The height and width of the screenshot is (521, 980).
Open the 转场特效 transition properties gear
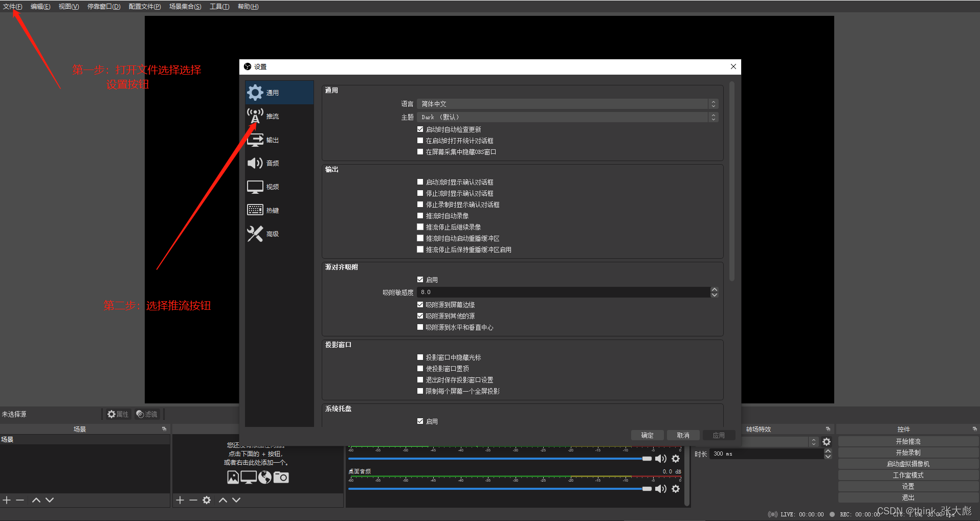[827, 442]
